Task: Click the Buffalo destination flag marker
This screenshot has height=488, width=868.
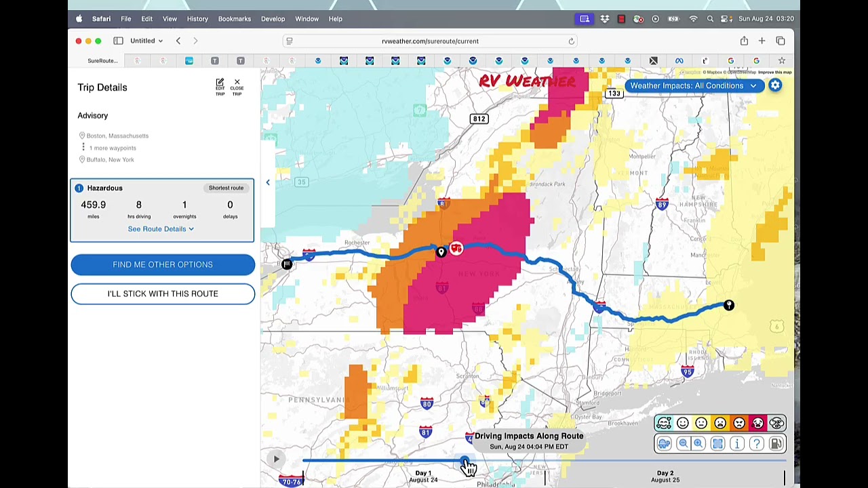Action: [286, 264]
